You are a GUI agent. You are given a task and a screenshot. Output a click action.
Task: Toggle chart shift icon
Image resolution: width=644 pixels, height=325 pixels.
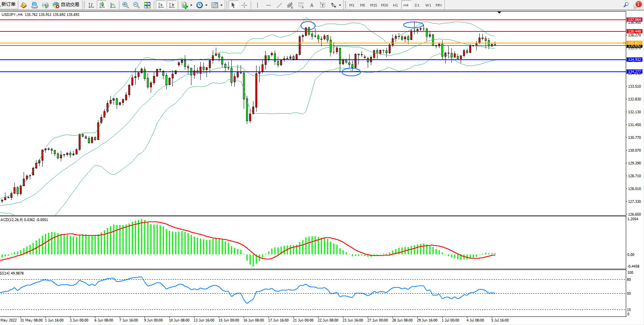172,5
